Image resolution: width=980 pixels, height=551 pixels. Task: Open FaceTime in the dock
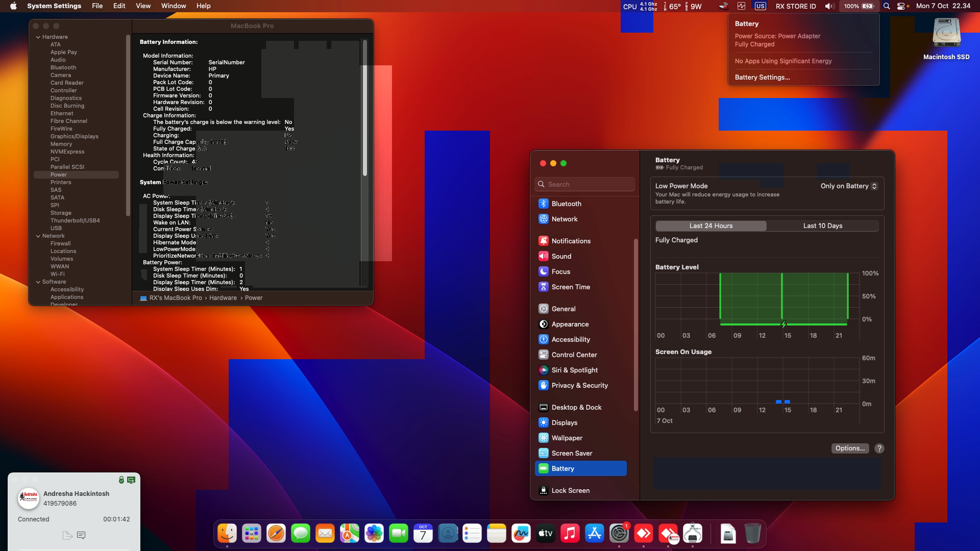pos(399,534)
